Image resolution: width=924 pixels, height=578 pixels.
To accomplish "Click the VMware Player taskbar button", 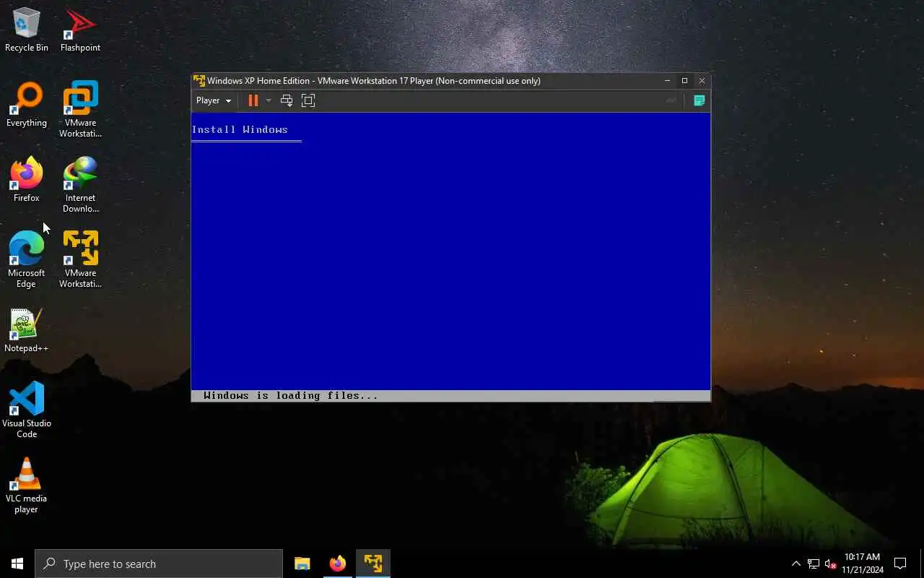I will click(x=373, y=564).
